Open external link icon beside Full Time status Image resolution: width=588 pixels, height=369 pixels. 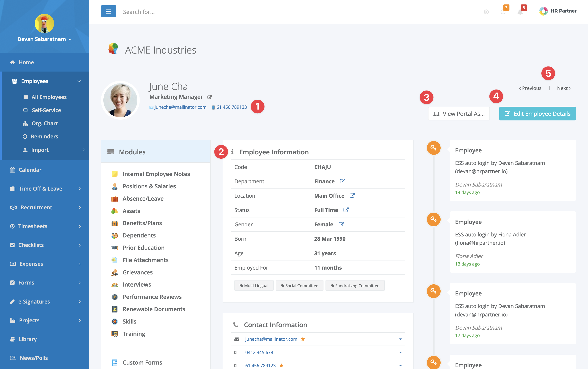pyautogui.click(x=346, y=210)
